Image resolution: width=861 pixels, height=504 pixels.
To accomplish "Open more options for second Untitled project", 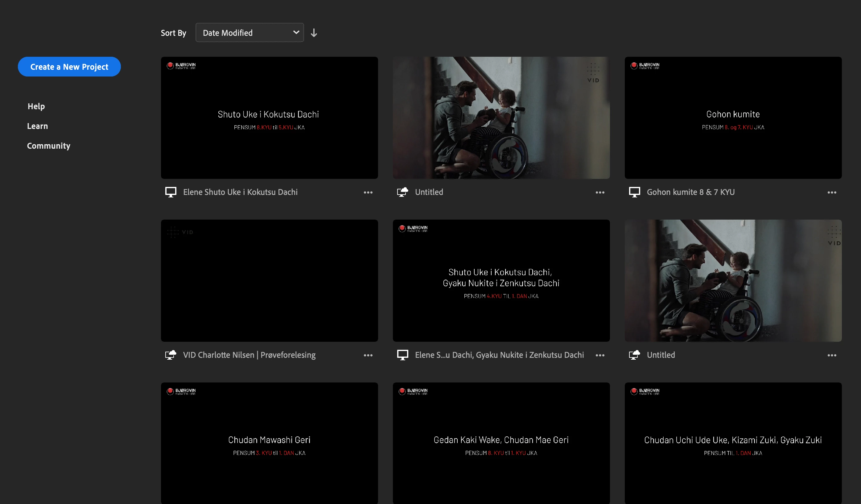I will click(x=832, y=355).
